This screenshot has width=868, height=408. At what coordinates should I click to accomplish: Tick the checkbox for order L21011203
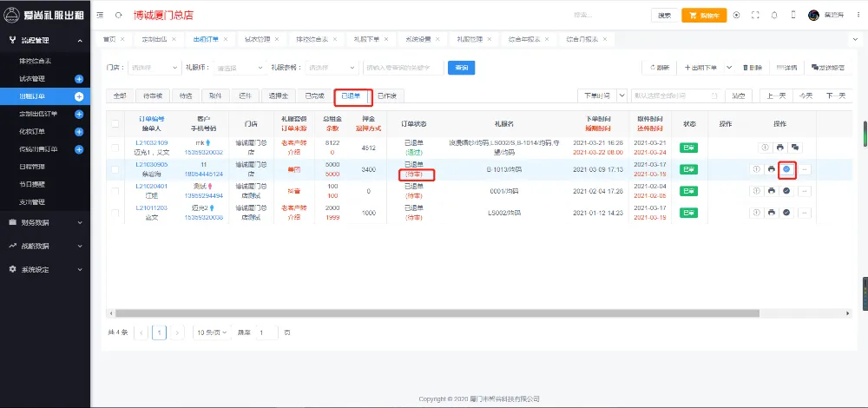[115, 213]
